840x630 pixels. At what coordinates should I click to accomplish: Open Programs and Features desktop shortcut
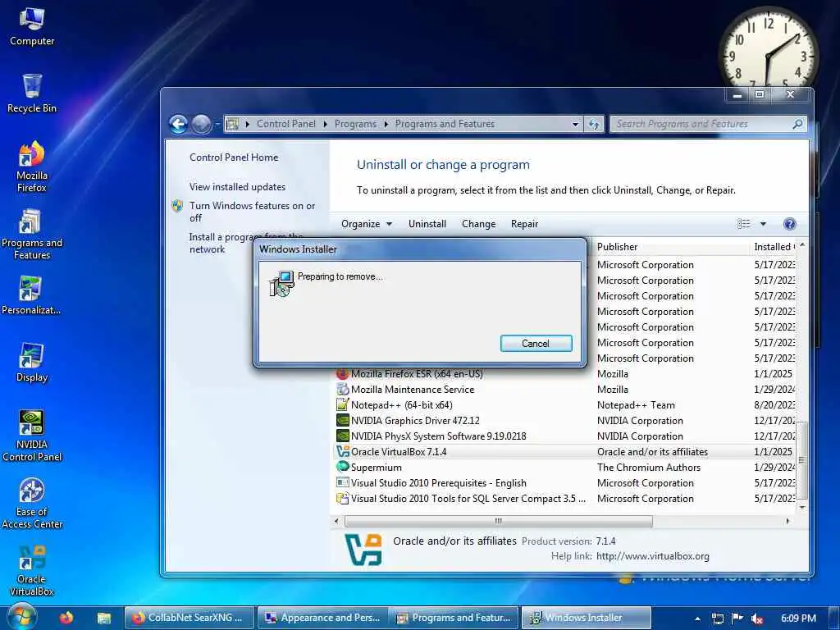click(x=32, y=234)
